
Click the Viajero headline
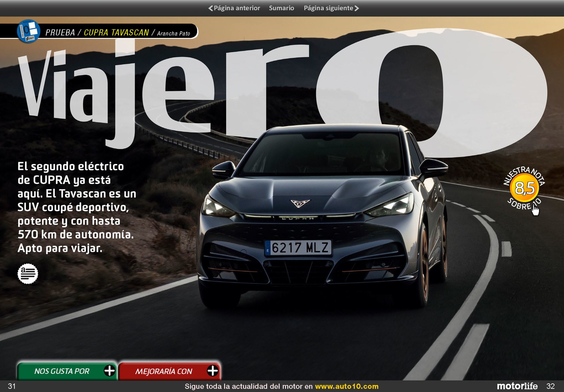(x=282, y=94)
